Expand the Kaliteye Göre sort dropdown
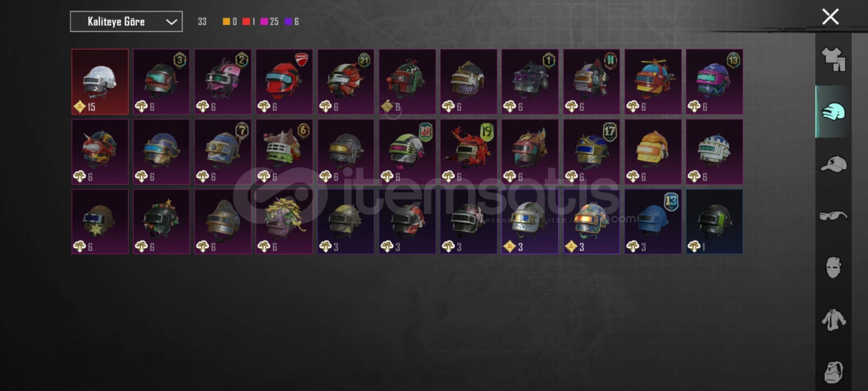 tap(126, 22)
